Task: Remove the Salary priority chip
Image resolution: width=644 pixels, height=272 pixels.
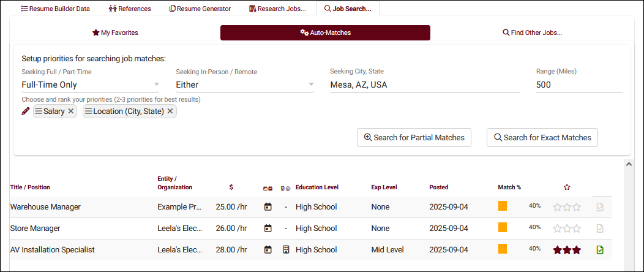Action: (71, 111)
